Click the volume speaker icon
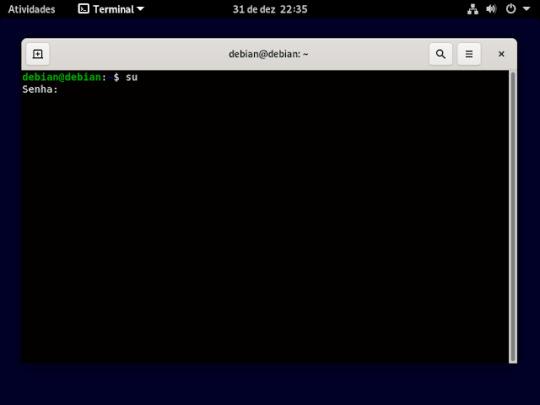 [x=491, y=9]
